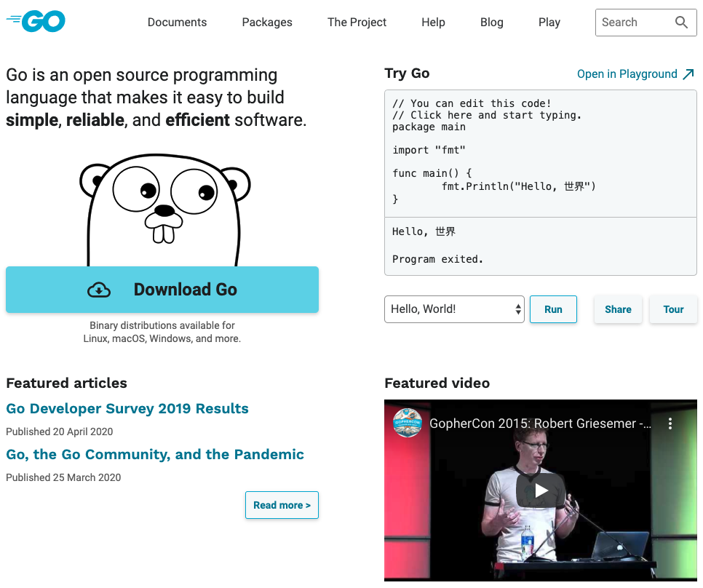Click the Download Go button

[x=162, y=290]
